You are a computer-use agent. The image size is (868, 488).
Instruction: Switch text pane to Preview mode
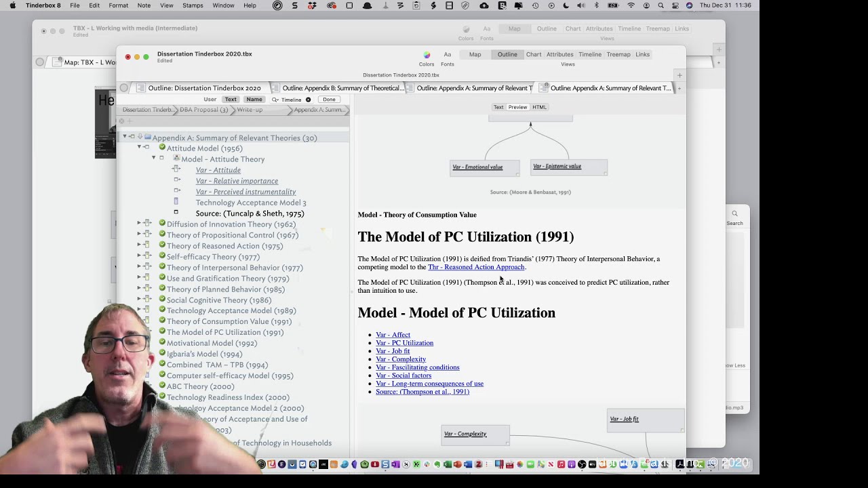[x=517, y=107]
